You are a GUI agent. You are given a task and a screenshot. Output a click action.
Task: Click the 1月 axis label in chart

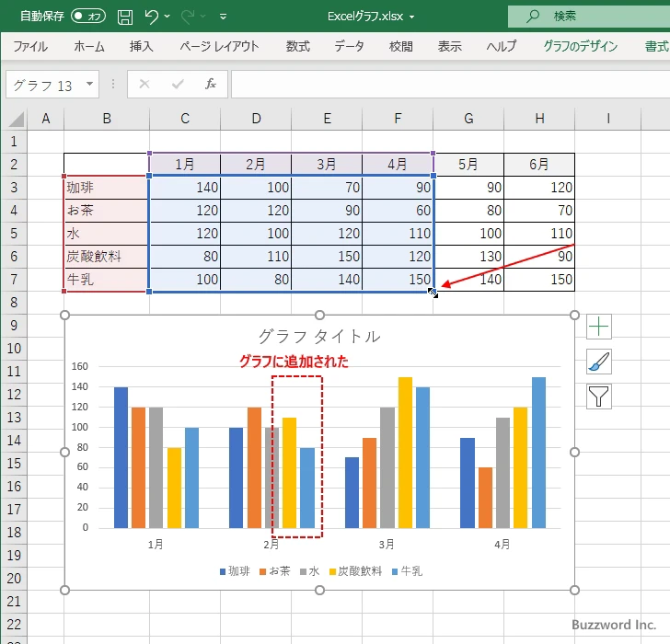click(x=156, y=544)
